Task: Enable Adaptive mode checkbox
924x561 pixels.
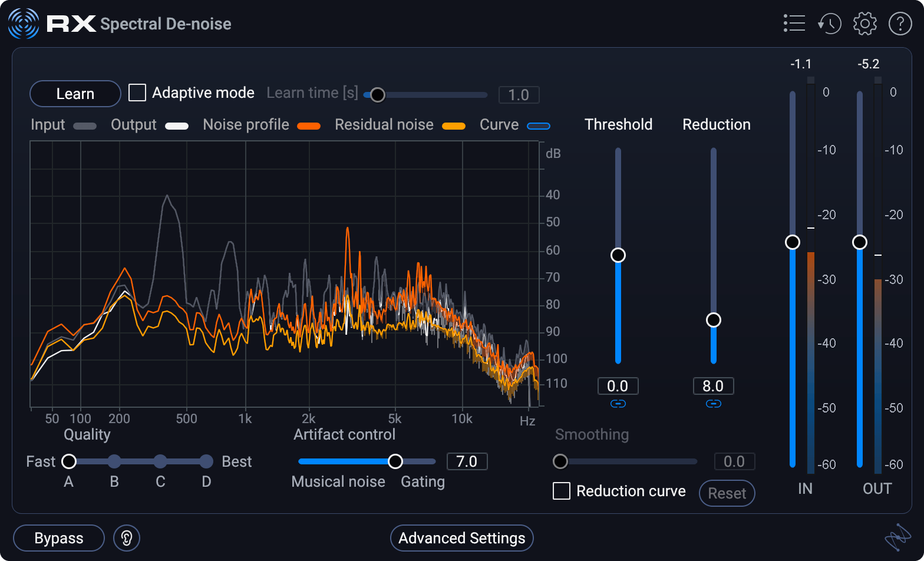Action: pos(137,93)
